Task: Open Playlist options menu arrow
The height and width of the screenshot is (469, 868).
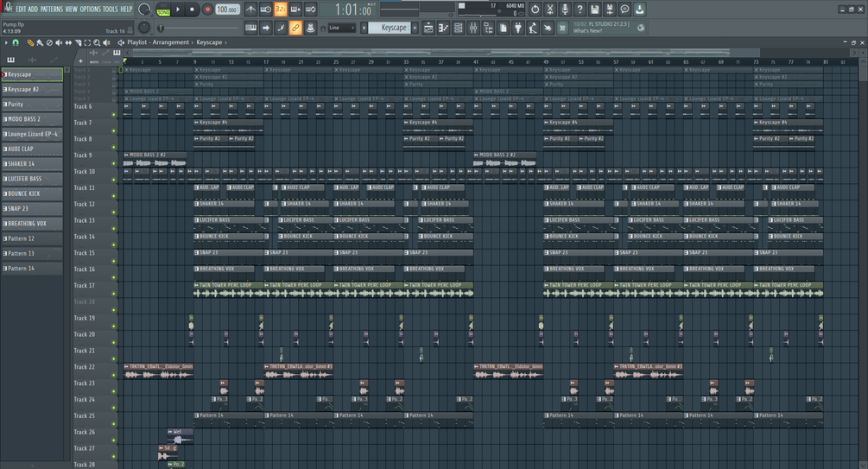Action: [x=6, y=42]
